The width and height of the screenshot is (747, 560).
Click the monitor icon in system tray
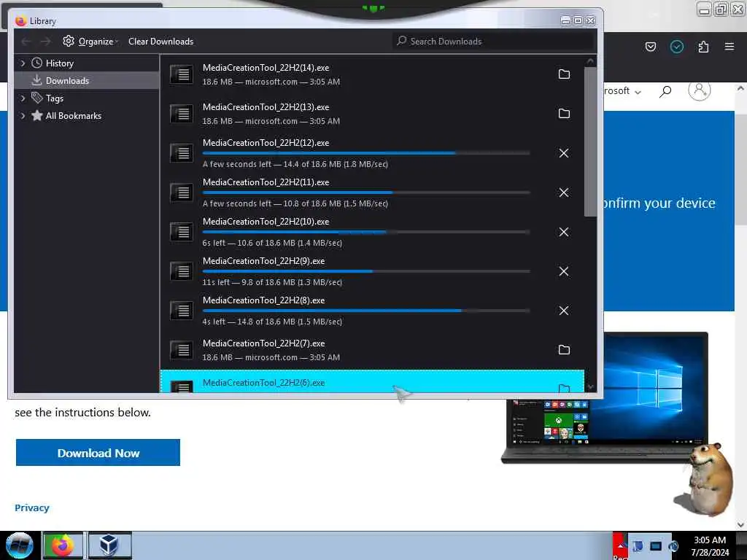tap(656, 545)
